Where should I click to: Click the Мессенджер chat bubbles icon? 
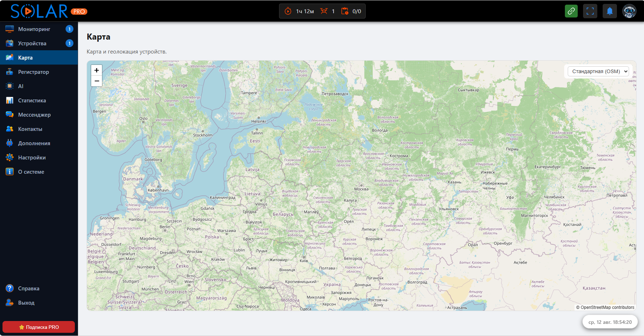point(10,114)
